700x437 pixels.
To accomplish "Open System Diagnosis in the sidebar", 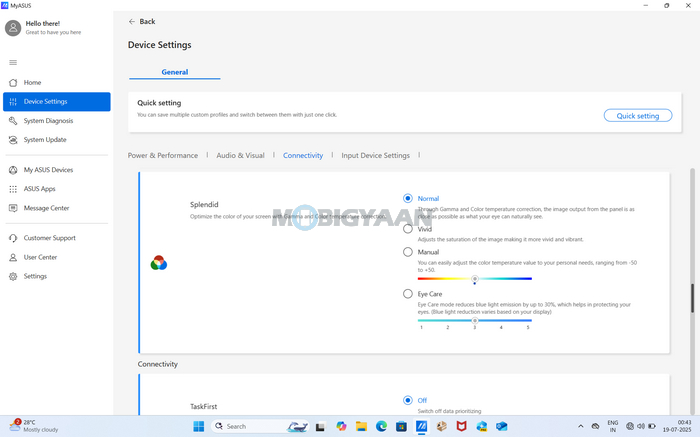I will (x=57, y=121).
